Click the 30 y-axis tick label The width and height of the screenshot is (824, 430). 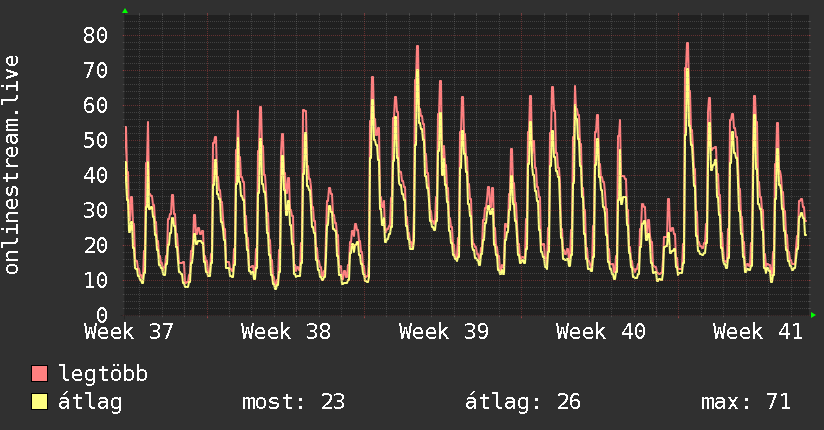pos(96,210)
